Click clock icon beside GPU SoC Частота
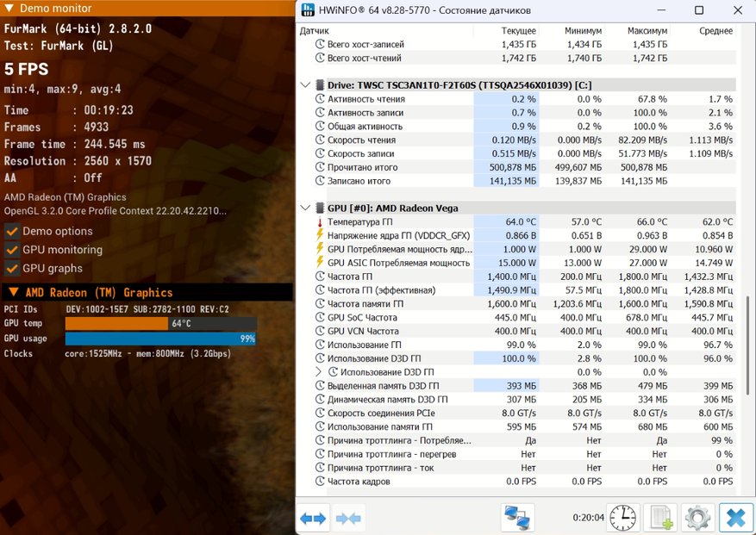Screen dimensions: 756x535 click(x=320, y=318)
